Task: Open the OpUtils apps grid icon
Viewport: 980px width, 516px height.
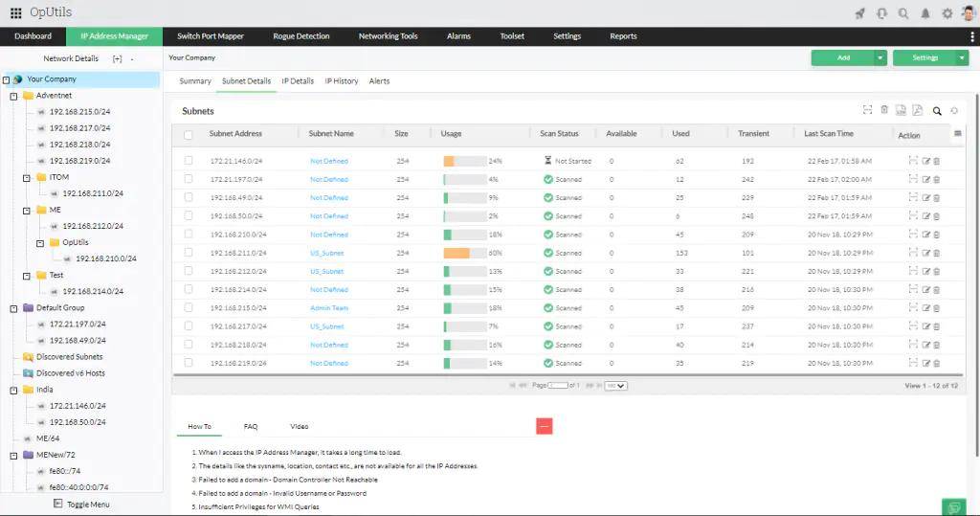Action: 15,13
